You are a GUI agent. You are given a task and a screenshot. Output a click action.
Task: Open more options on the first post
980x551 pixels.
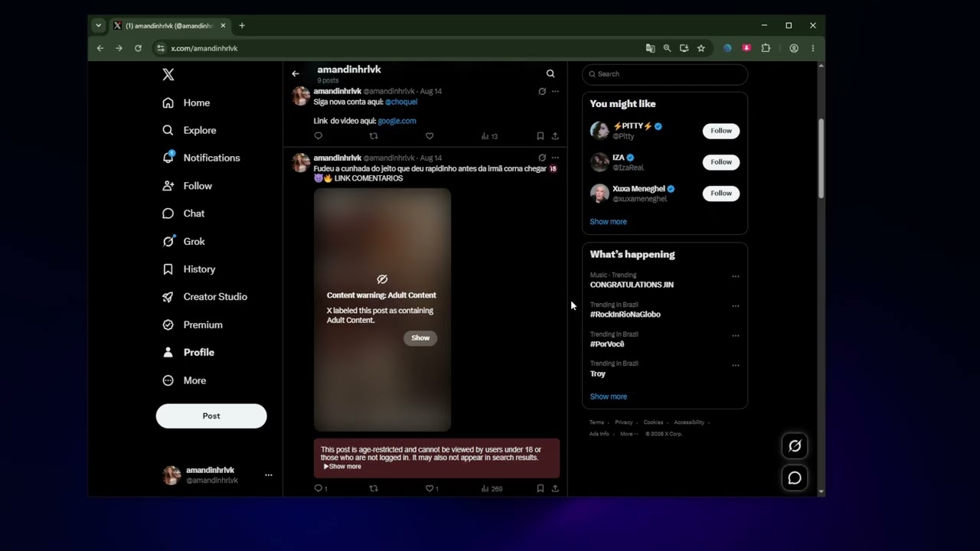(555, 91)
